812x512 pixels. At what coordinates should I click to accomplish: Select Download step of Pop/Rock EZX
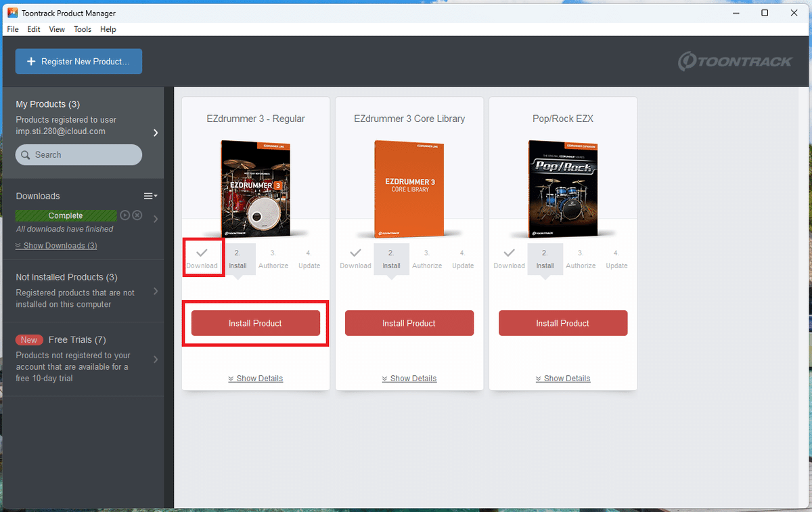pos(509,258)
